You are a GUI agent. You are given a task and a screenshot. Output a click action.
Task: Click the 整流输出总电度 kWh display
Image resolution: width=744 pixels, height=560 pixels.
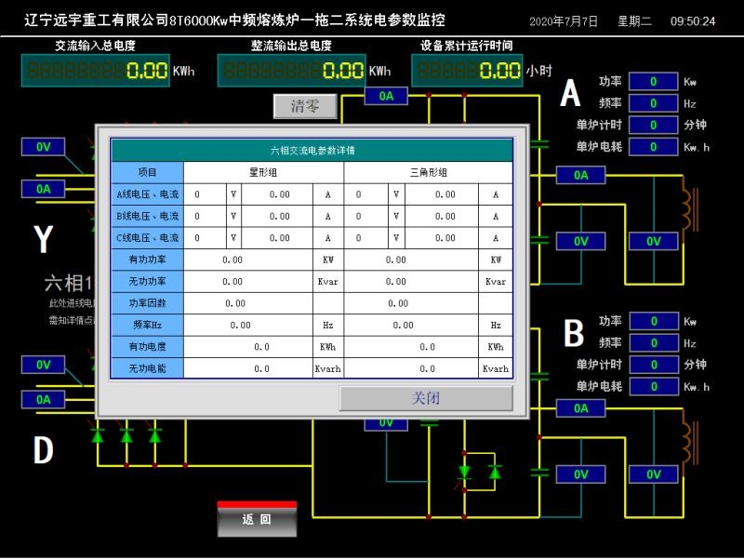(292, 70)
